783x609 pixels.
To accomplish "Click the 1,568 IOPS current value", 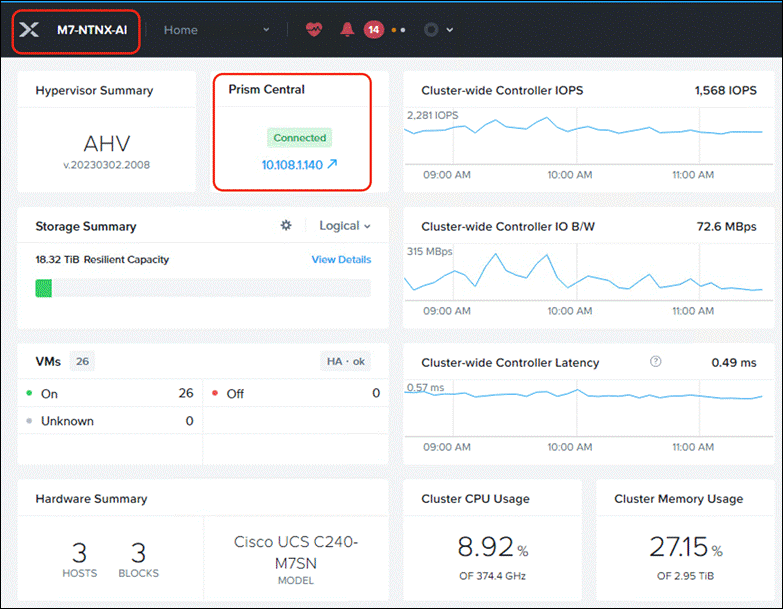I will tap(725, 90).
